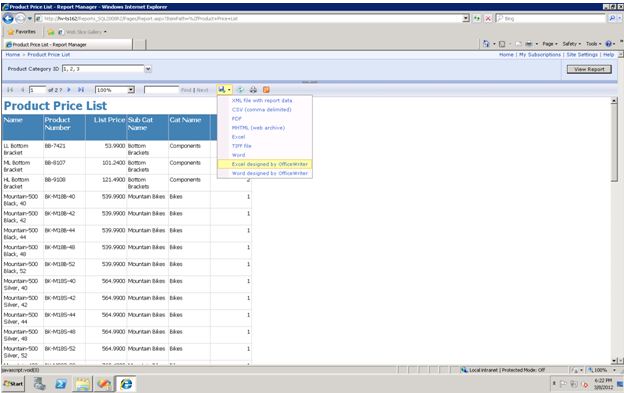Image resolution: width=624 pixels, height=393 pixels.
Task: Open the 100% zoom level dropdown
Action: pos(131,90)
